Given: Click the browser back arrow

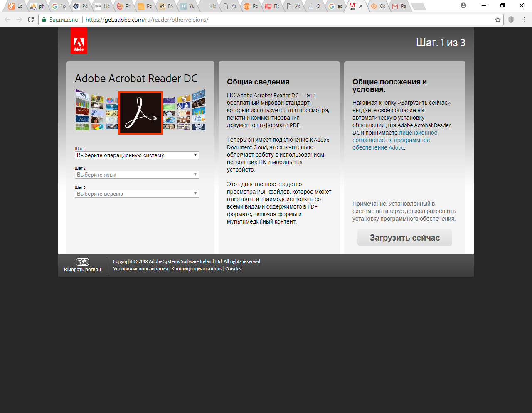Looking at the screenshot, I should point(7,20).
